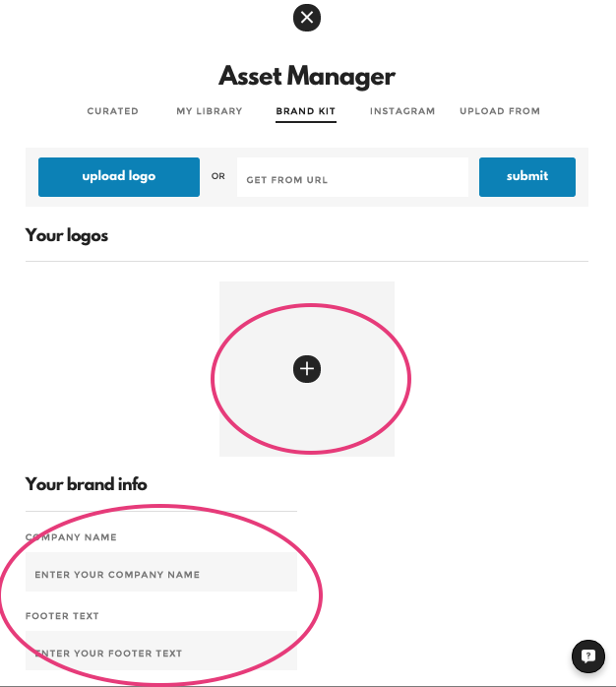Switch to the Curated tab

[112, 111]
